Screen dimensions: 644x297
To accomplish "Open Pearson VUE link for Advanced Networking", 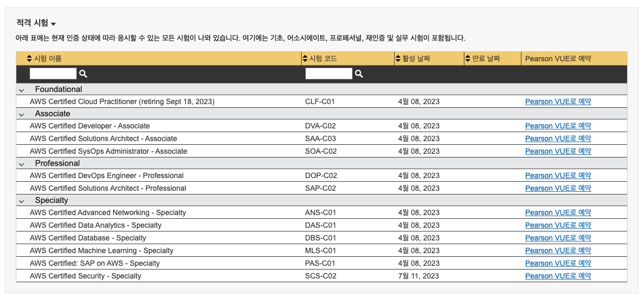I will [558, 212].
